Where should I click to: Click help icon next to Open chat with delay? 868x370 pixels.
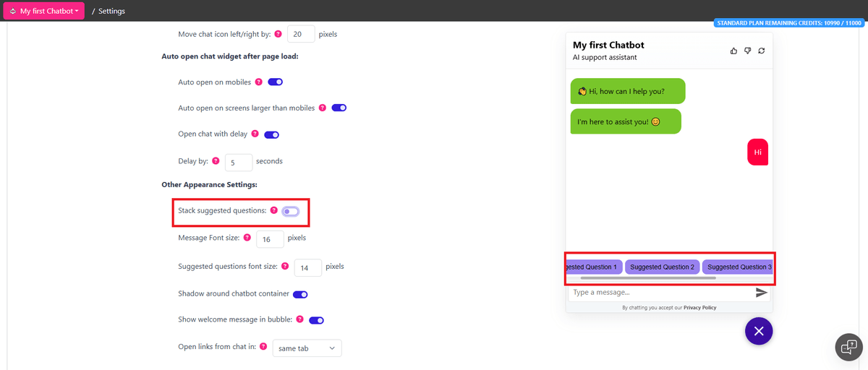tap(255, 134)
